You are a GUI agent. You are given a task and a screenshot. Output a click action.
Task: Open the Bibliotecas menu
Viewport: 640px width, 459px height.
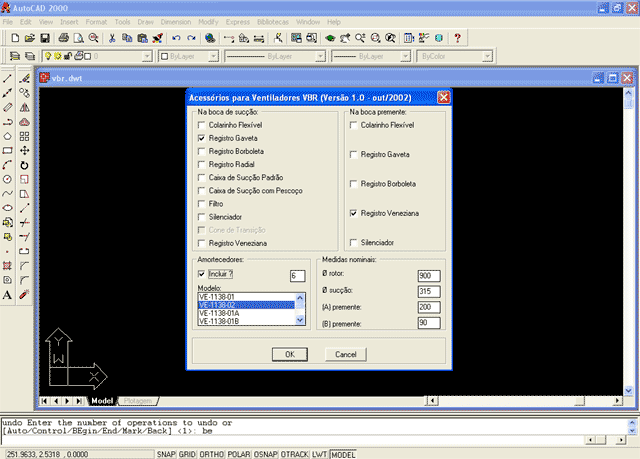click(270, 20)
